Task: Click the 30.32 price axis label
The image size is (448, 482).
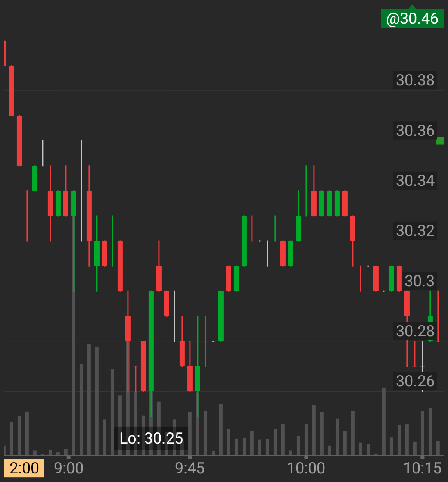Action: 415,231
